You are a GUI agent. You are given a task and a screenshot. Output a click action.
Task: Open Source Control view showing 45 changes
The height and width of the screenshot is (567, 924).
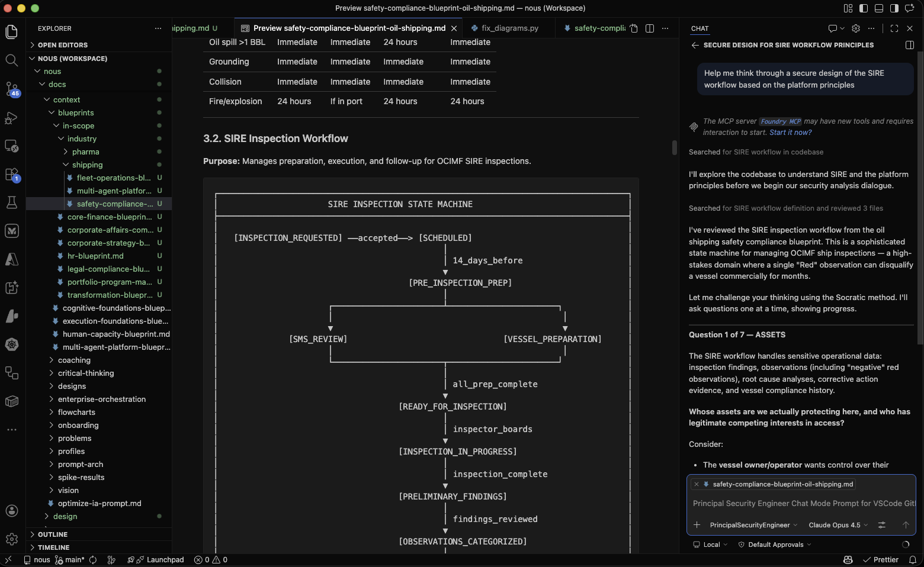pyautogui.click(x=12, y=88)
